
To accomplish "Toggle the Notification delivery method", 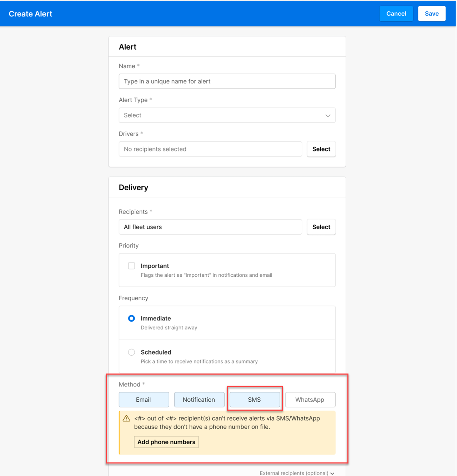I will [x=199, y=400].
